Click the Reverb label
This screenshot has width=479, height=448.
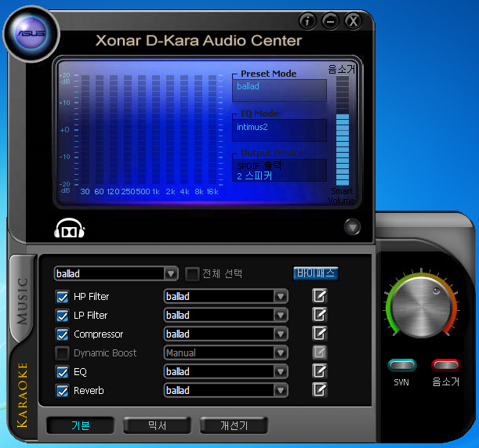click(x=89, y=391)
